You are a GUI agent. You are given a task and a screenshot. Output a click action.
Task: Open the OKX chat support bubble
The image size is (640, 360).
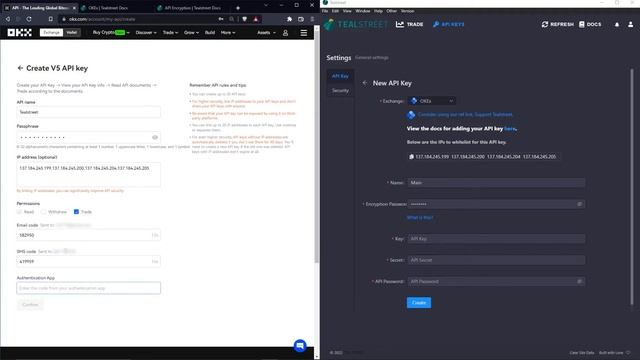coord(300,346)
